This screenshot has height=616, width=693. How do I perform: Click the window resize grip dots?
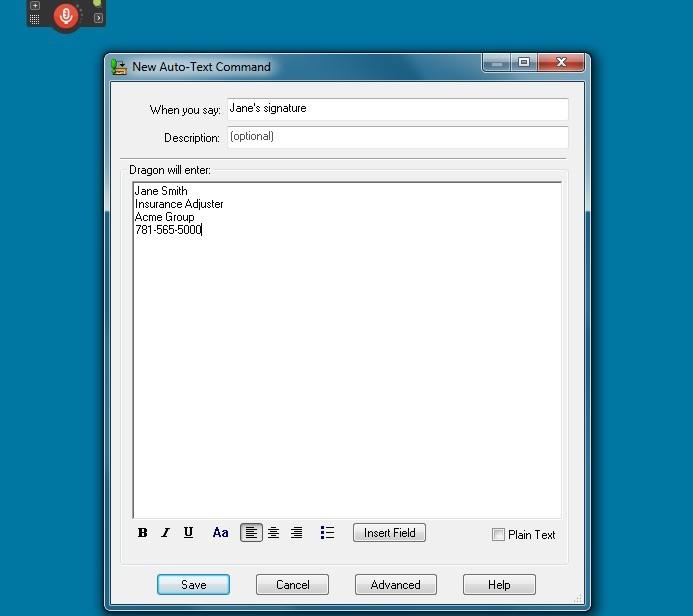click(578, 599)
